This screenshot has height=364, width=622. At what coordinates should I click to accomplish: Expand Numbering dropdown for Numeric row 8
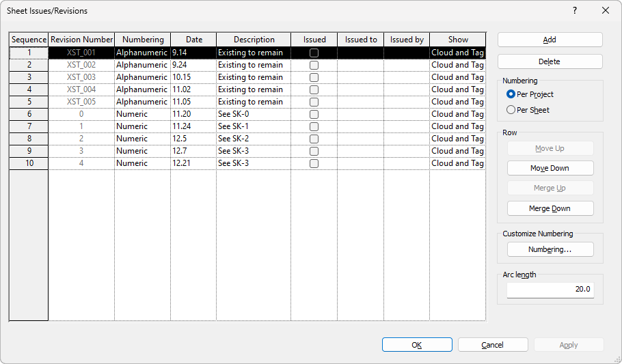pos(142,139)
